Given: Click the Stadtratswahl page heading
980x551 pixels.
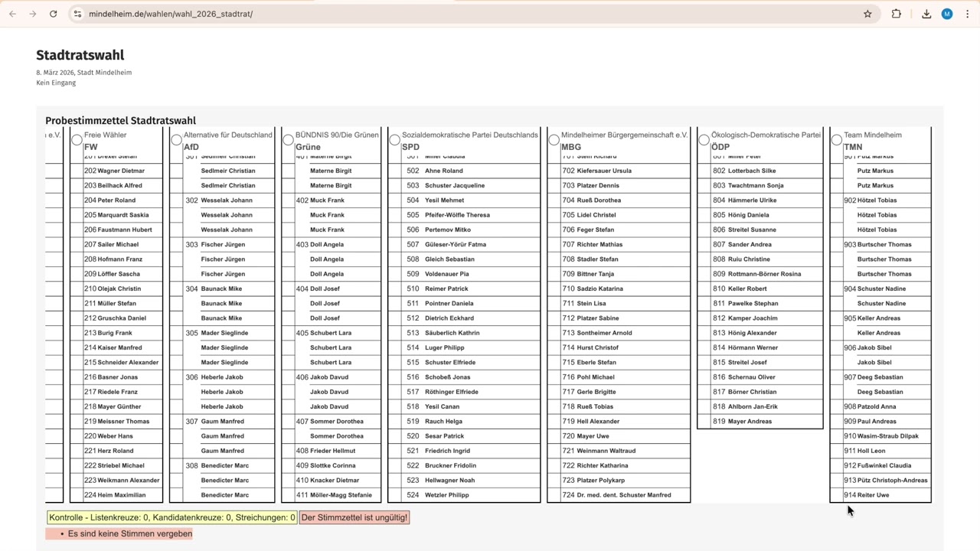Looking at the screenshot, I should point(80,55).
